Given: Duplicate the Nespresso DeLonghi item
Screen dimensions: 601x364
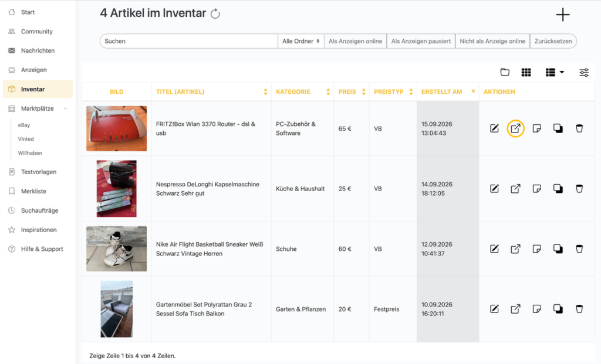Looking at the screenshot, I should (x=558, y=189).
